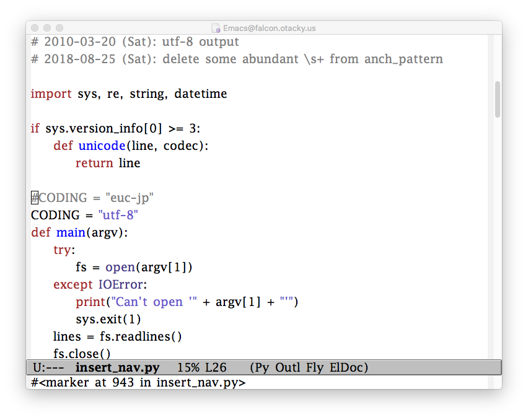Screen dimensions: 528x420
Task: Click the comment line '2010-03-20 (Sat): utf-8 output'
Action: point(135,42)
